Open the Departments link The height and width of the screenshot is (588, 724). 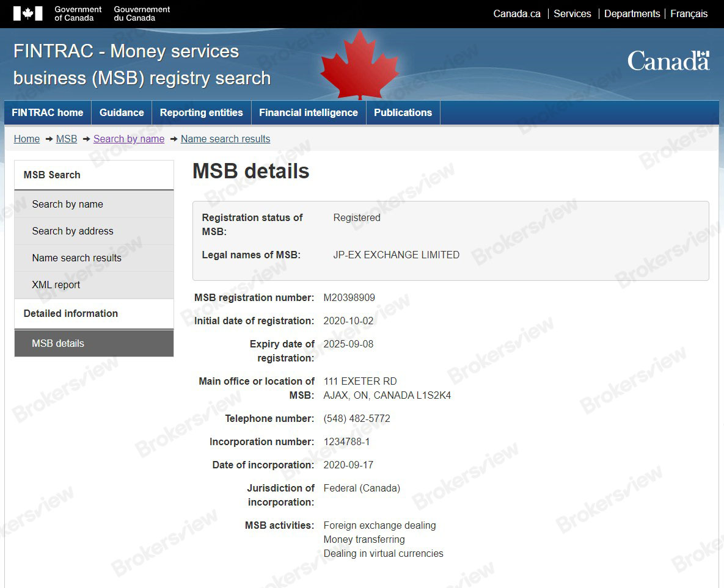(632, 13)
